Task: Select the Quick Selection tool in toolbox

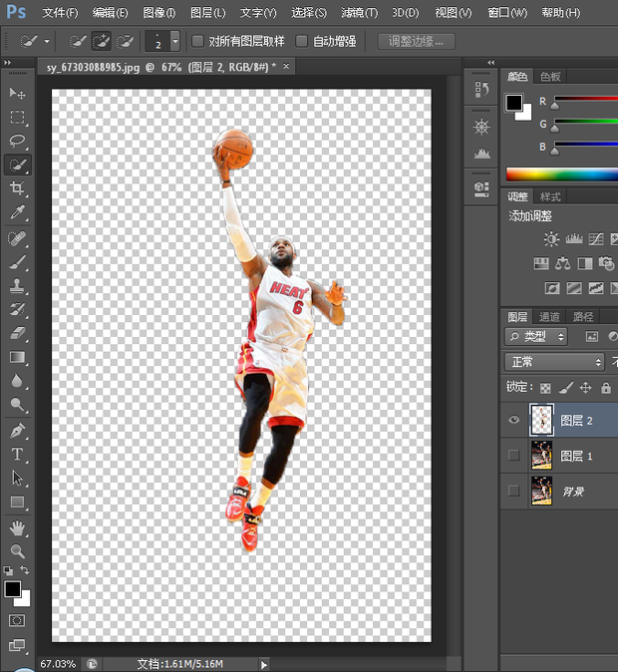Action: (x=17, y=165)
